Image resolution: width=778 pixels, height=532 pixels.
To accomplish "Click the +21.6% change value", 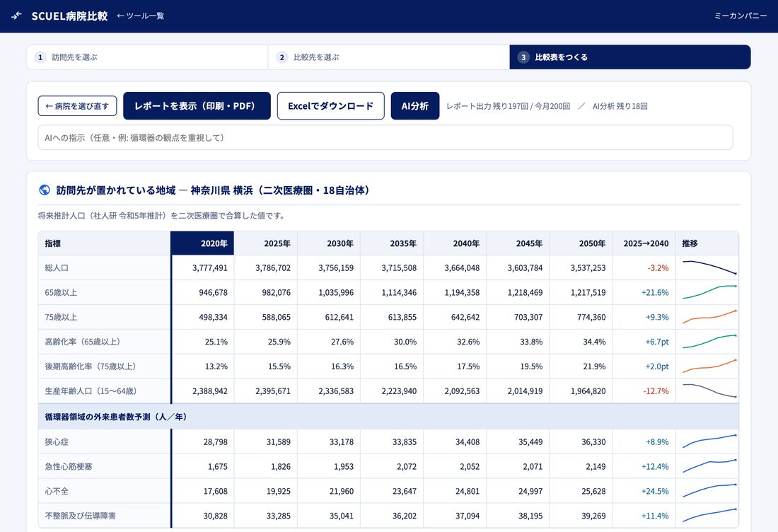I will (655, 293).
